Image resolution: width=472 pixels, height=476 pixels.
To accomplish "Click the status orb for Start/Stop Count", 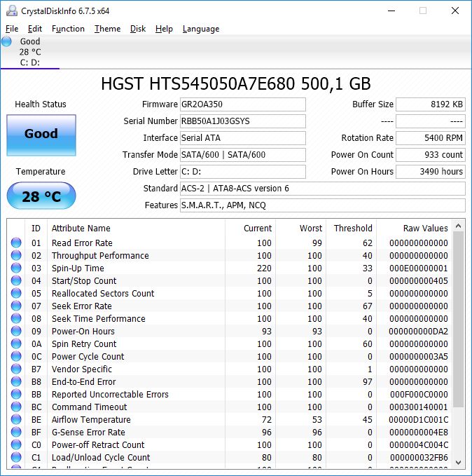I will click(16, 280).
